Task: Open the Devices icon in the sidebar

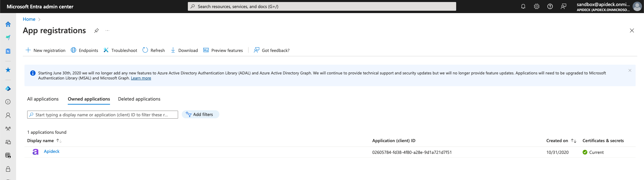Action: [8, 142]
